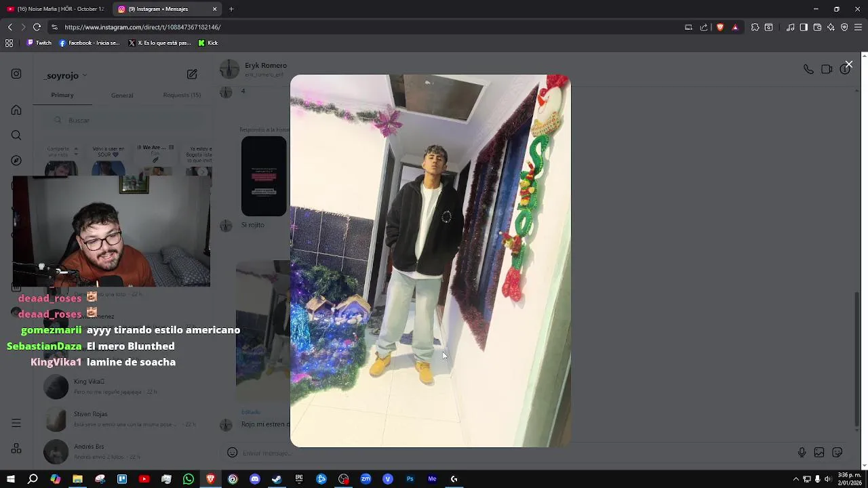Image resolution: width=868 pixels, height=488 pixels.
Task: Open the Explore compass icon
Action: 16,161
